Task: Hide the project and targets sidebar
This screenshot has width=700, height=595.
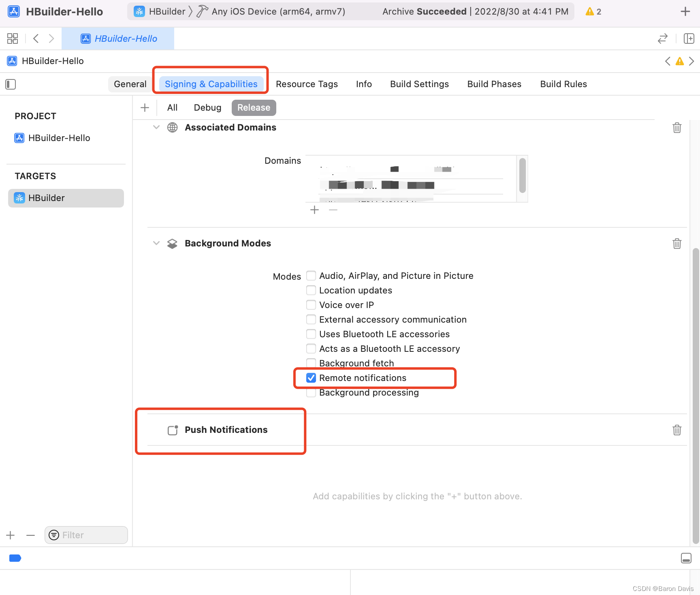Action: coord(11,84)
